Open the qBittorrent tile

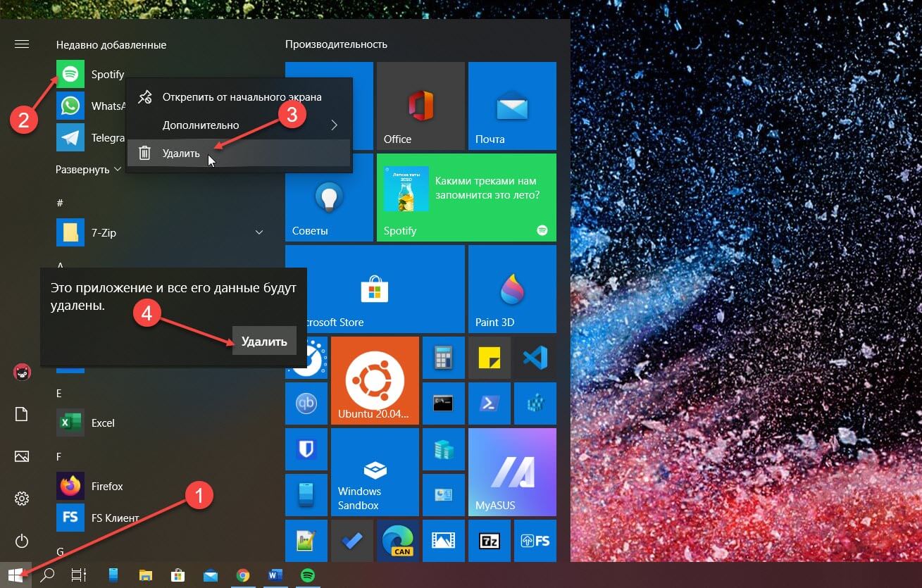[x=306, y=404]
